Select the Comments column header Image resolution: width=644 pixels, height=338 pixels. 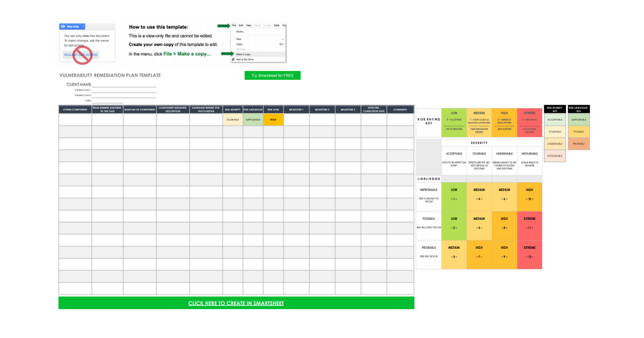(x=400, y=109)
